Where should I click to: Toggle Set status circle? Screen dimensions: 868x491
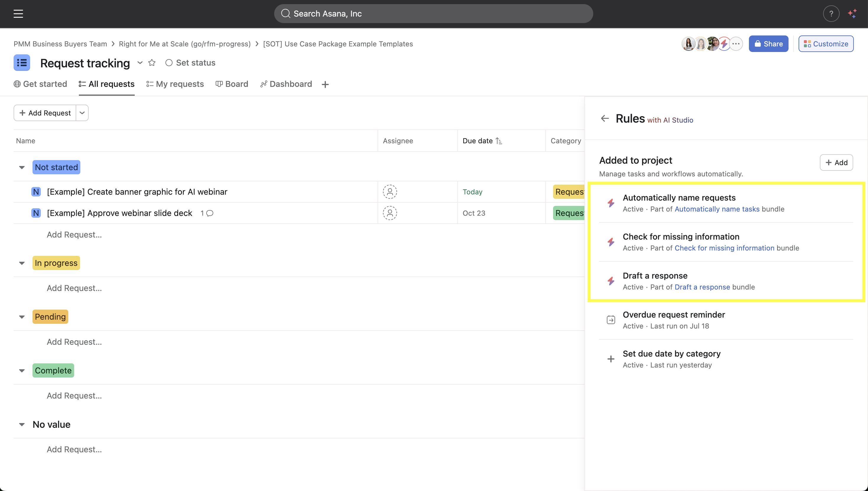169,63
